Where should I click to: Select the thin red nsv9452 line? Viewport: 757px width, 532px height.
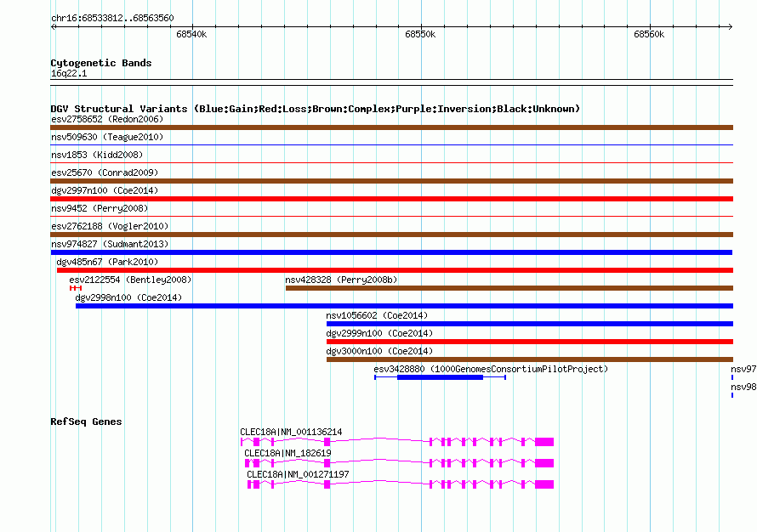tap(391, 216)
